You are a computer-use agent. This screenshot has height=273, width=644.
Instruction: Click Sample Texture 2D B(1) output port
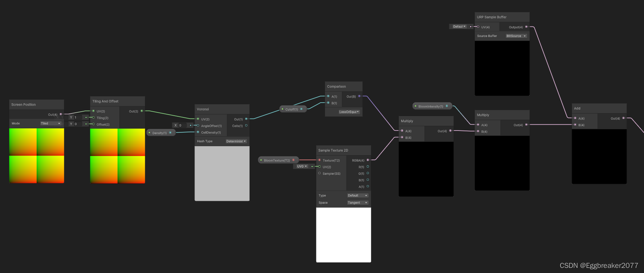368,180
